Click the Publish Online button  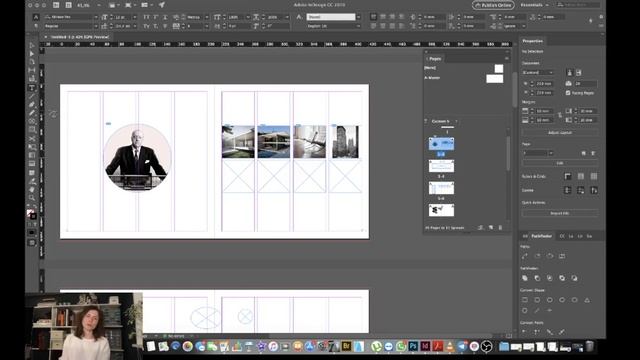[x=493, y=5]
